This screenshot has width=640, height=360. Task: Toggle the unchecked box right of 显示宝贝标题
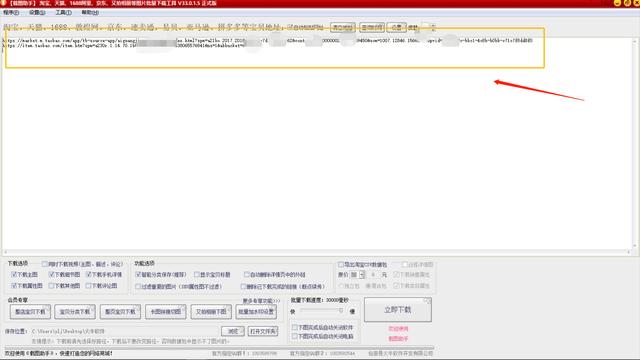point(247,274)
